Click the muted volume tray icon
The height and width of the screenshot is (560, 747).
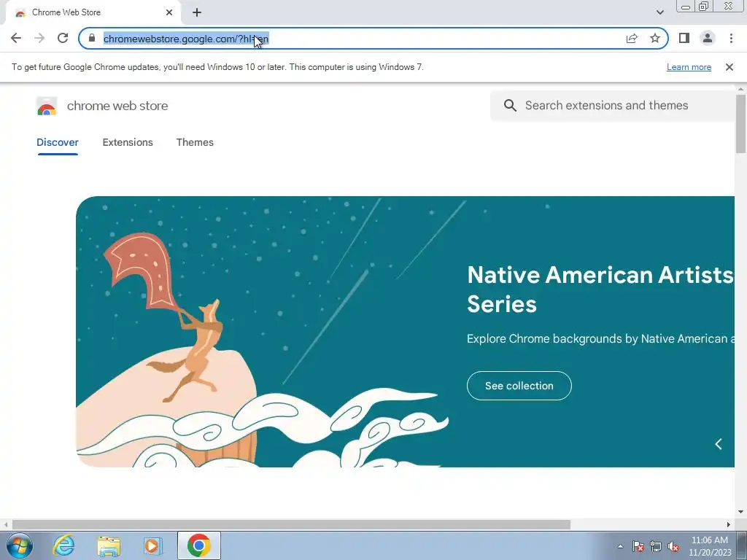673,546
